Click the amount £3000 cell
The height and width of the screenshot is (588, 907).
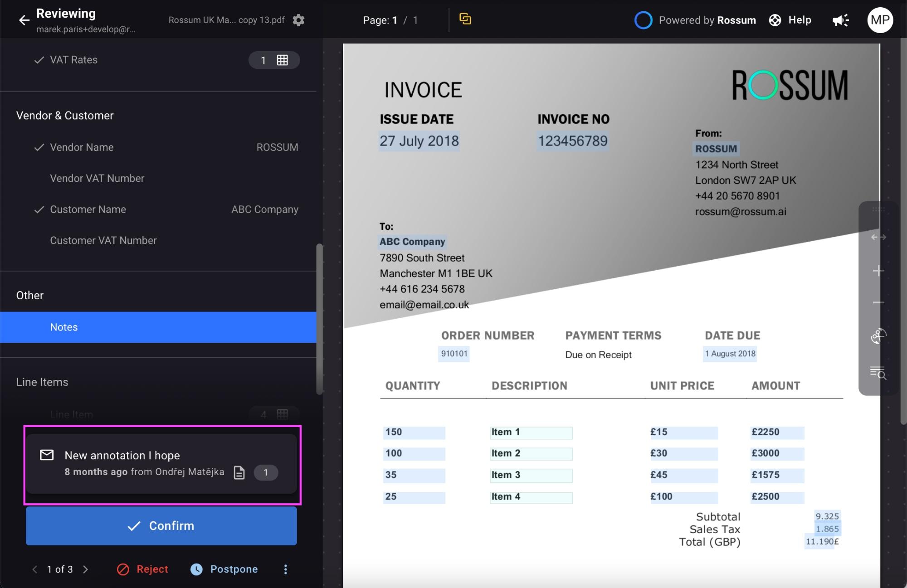pos(777,454)
